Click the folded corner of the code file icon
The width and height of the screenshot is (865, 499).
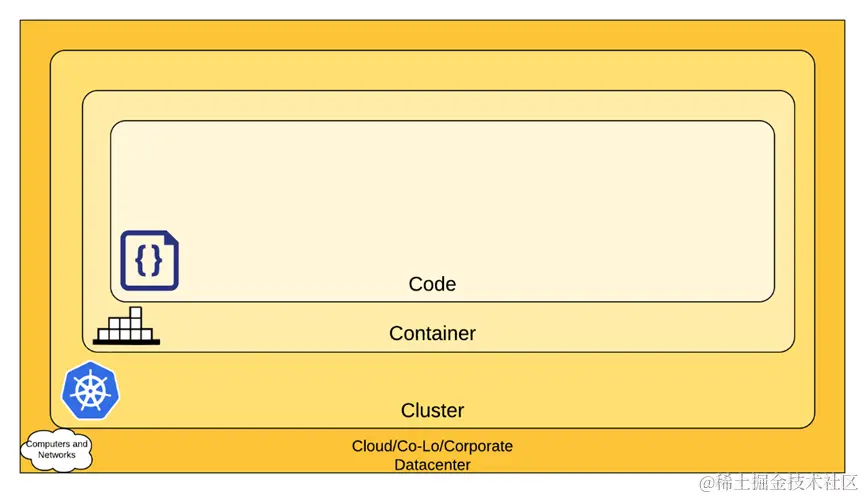tap(172, 237)
